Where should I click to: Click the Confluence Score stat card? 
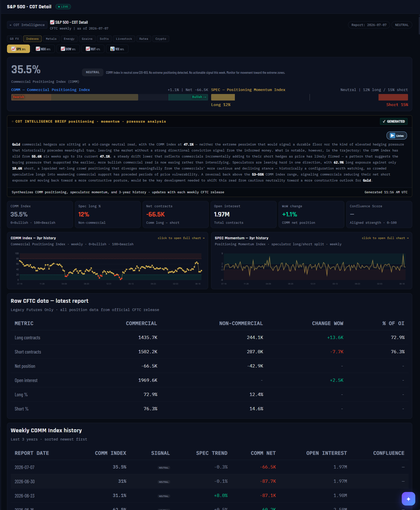379,214
